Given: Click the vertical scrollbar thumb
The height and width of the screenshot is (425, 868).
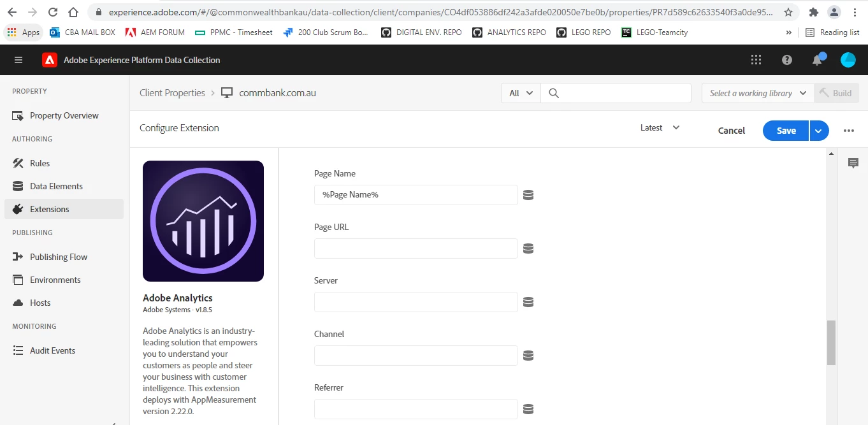Looking at the screenshot, I should (x=831, y=342).
